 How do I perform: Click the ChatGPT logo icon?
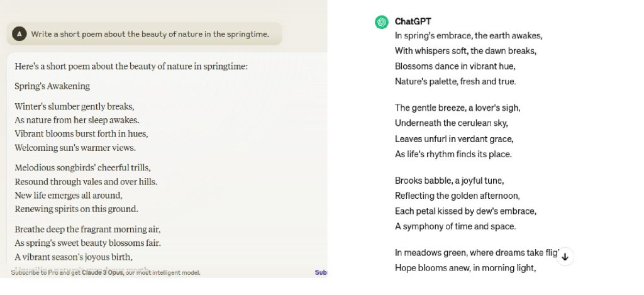click(x=381, y=22)
